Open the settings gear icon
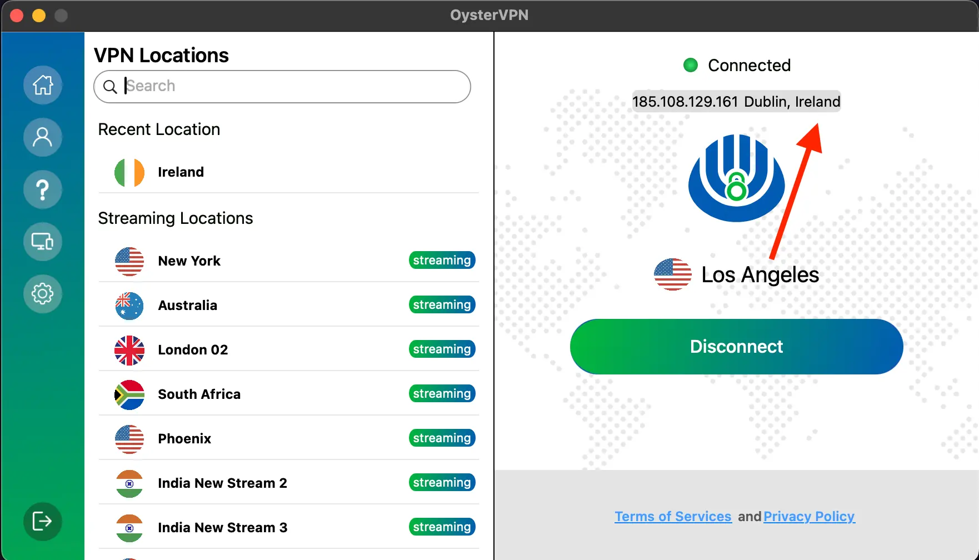The image size is (979, 560). 43,293
